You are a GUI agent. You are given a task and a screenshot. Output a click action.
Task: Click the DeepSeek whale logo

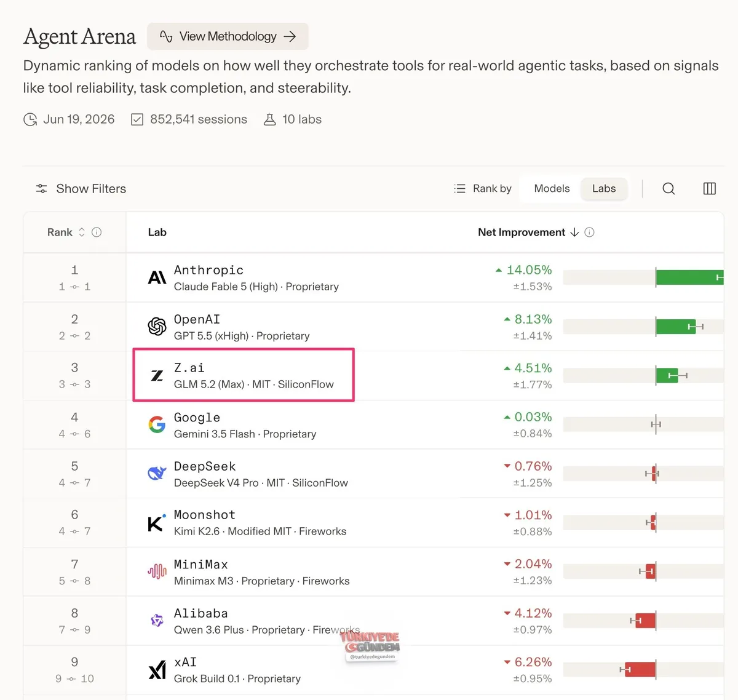coord(157,473)
